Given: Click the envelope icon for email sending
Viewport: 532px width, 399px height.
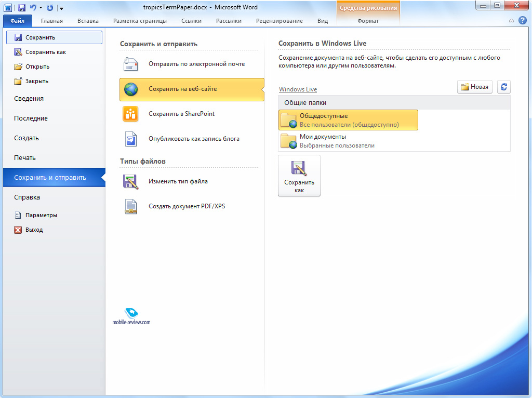Looking at the screenshot, I should click(130, 64).
